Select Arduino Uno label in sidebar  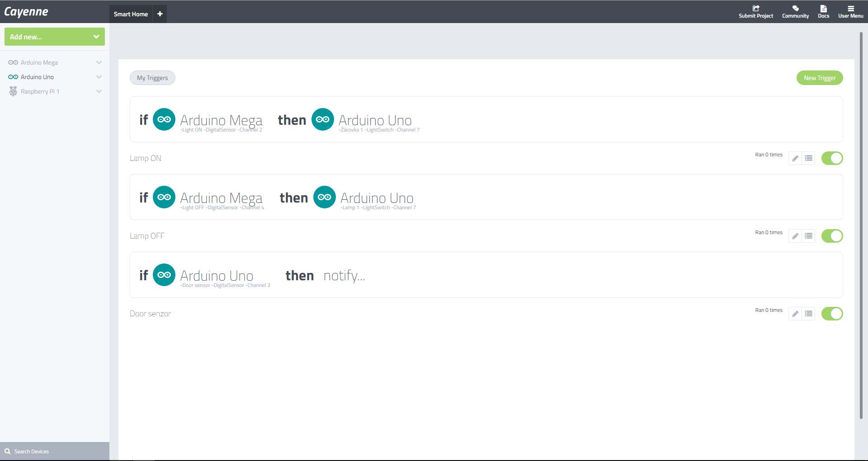37,77
